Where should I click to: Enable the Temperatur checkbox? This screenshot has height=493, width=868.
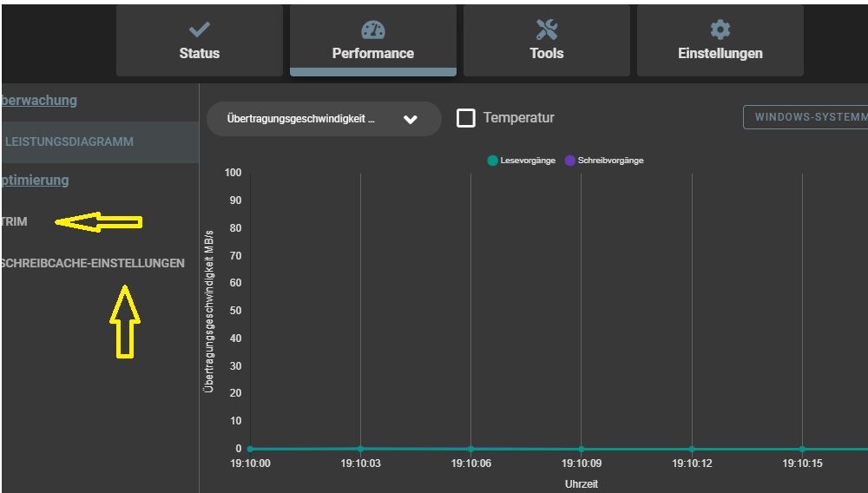tap(466, 118)
